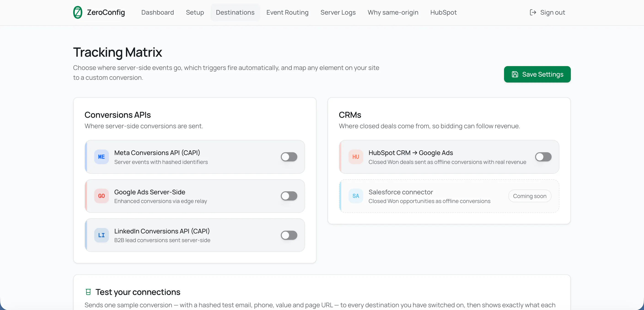View the Server Logs page
The height and width of the screenshot is (310, 644).
pos(338,12)
